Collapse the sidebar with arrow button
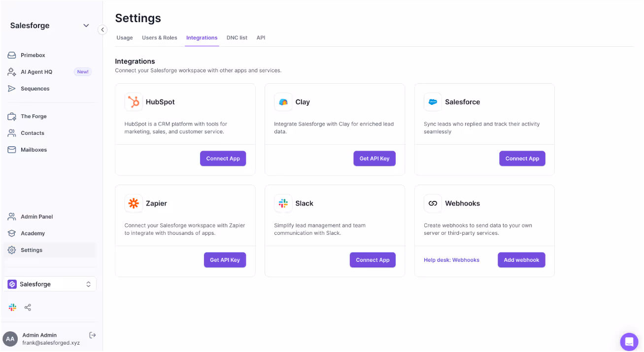644x352 pixels. (x=102, y=30)
